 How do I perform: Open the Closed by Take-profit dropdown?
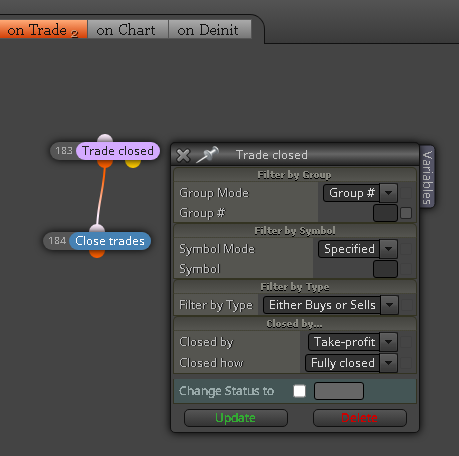pyautogui.click(x=353, y=342)
